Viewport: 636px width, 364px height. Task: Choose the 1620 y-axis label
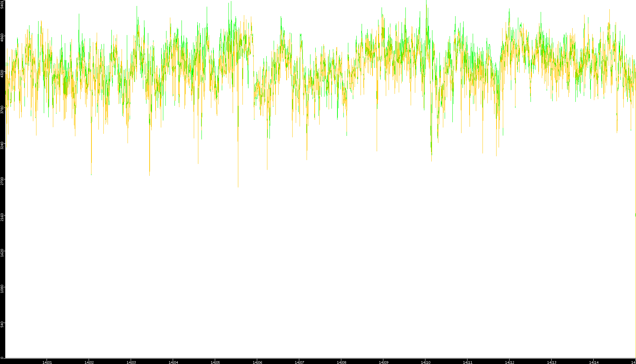click(x=2, y=253)
